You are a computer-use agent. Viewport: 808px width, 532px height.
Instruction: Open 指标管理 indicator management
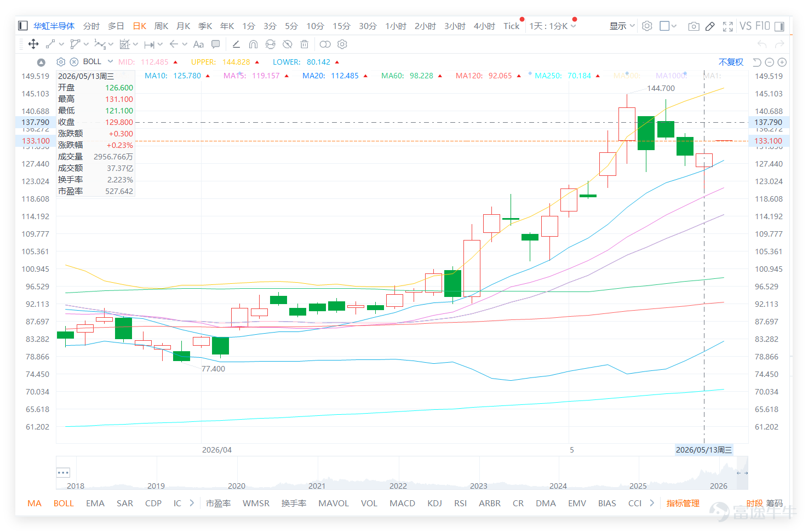click(683, 503)
